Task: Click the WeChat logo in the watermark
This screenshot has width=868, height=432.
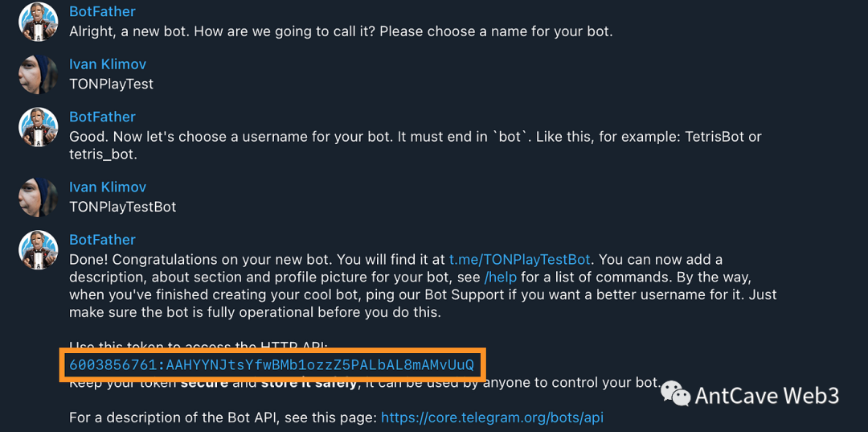Action: pos(675,393)
